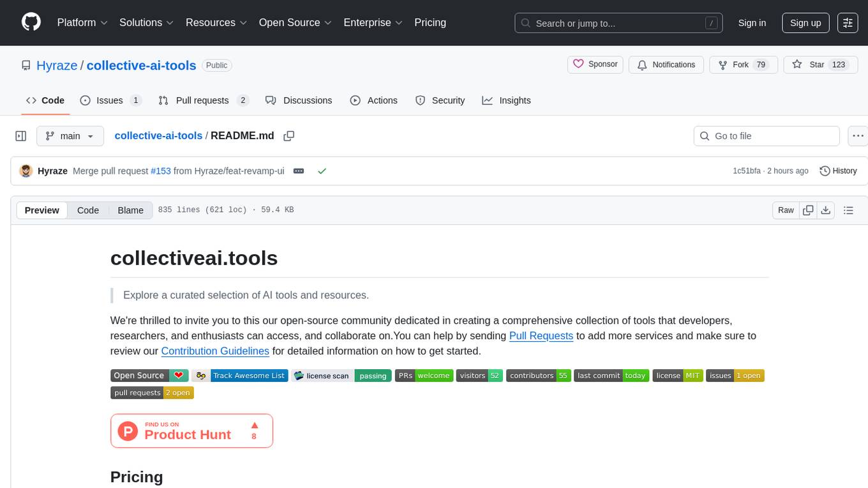Image resolution: width=868 pixels, height=488 pixels.
Task: Open Hyraze's avatar profile
Action: point(26,171)
